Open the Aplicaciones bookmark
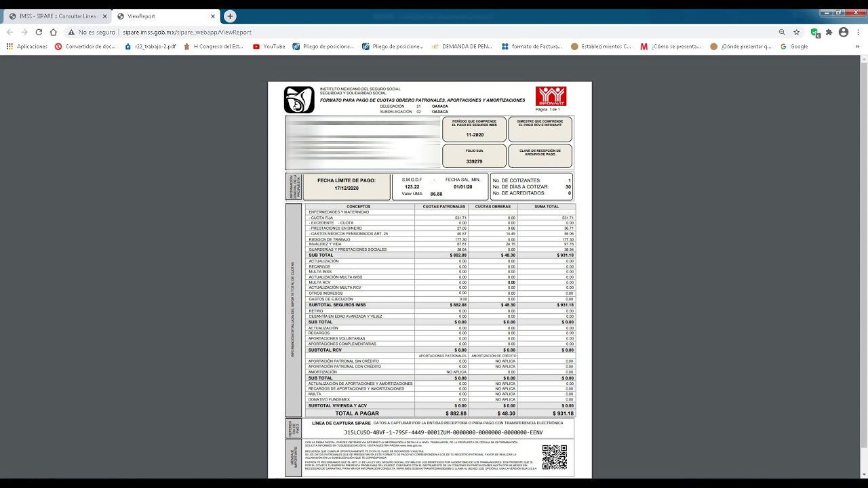Viewport: 868px width, 488px height. point(27,47)
